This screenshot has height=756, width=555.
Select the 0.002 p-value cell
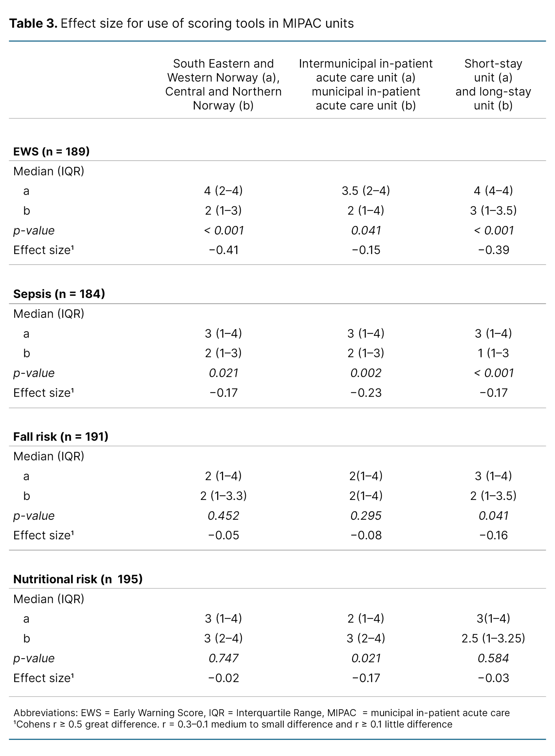click(366, 373)
